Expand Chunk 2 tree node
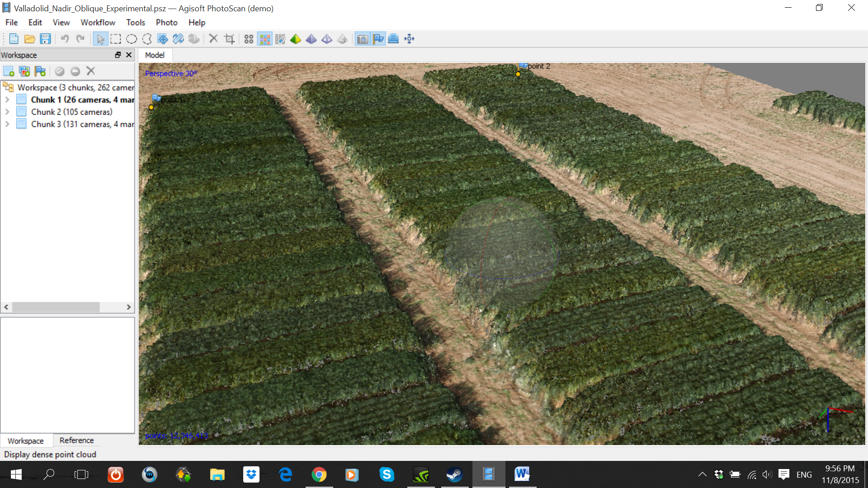Screen dimensions: 868x488 (7, 112)
